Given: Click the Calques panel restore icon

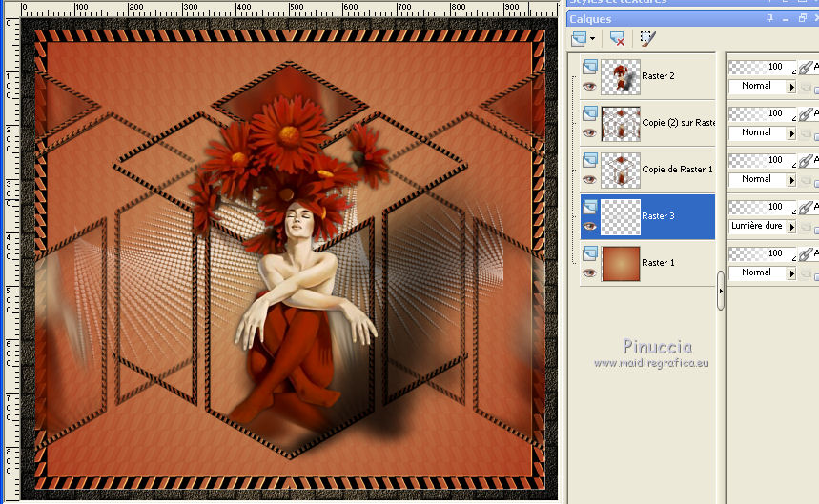Looking at the screenshot, I should click(x=802, y=18).
